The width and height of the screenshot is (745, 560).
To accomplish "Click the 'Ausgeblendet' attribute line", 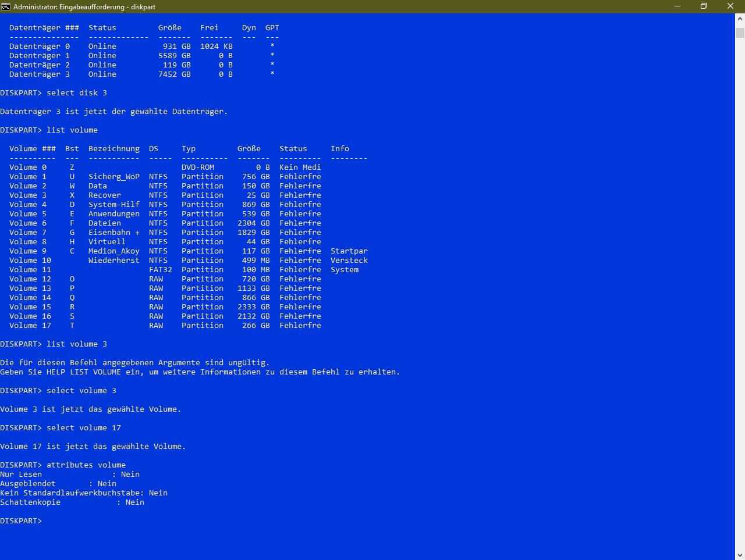I will pyautogui.click(x=58, y=484).
